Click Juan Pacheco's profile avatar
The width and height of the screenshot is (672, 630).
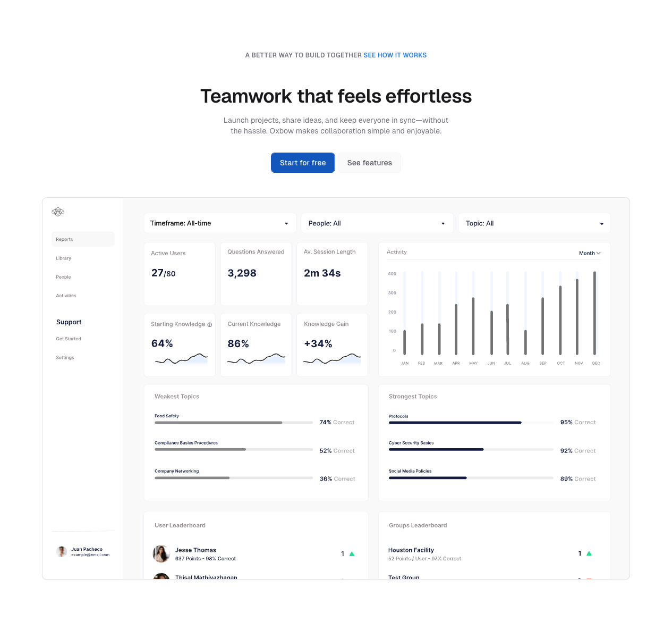62,552
